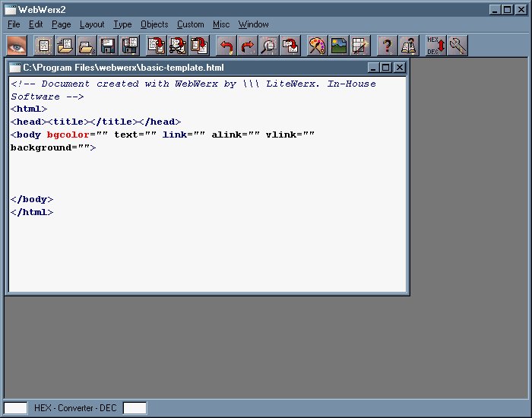
Task: Open settings with the wrench tools icon
Action: [x=458, y=45]
